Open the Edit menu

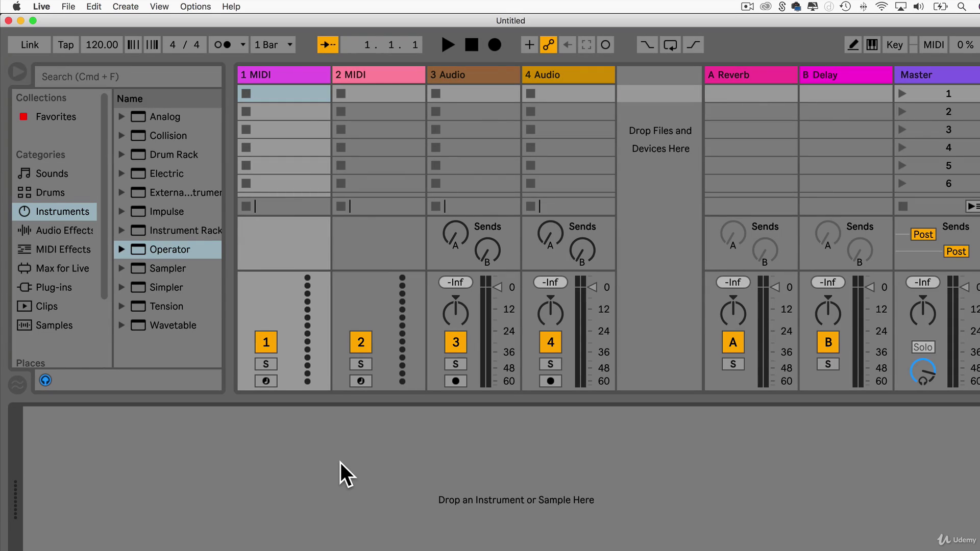[x=93, y=7]
